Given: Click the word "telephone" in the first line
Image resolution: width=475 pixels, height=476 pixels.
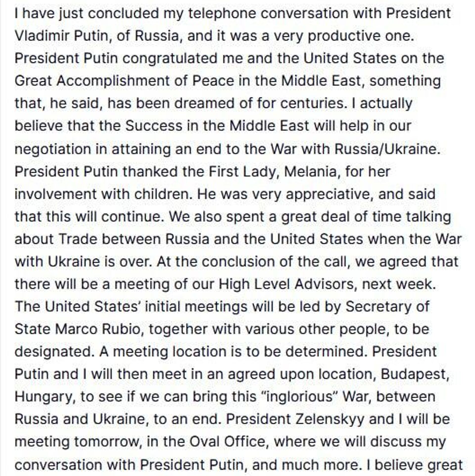Looking at the screenshot, I should pyautogui.click(x=222, y=13).
